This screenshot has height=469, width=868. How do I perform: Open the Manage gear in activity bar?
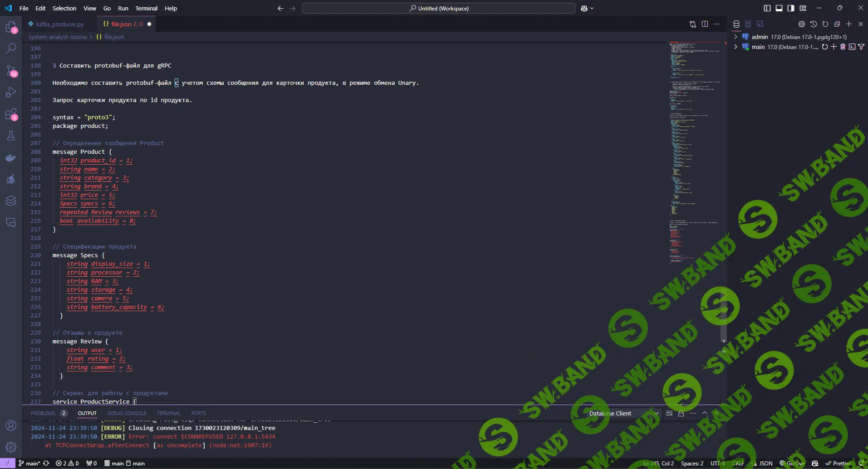click(11, 447)
